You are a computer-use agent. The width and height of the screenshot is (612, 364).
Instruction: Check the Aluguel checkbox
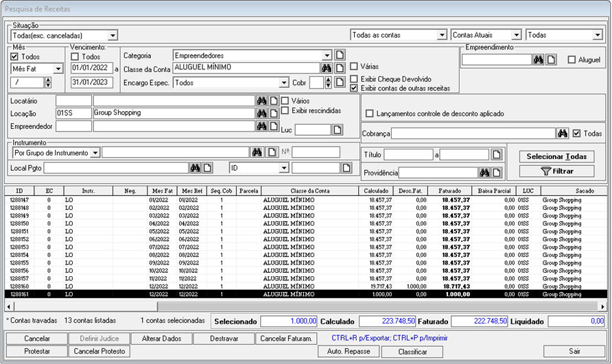(x=572, y=60)
